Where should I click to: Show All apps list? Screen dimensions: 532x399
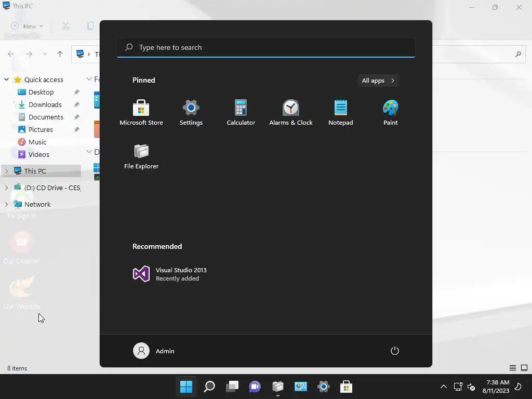378,81
